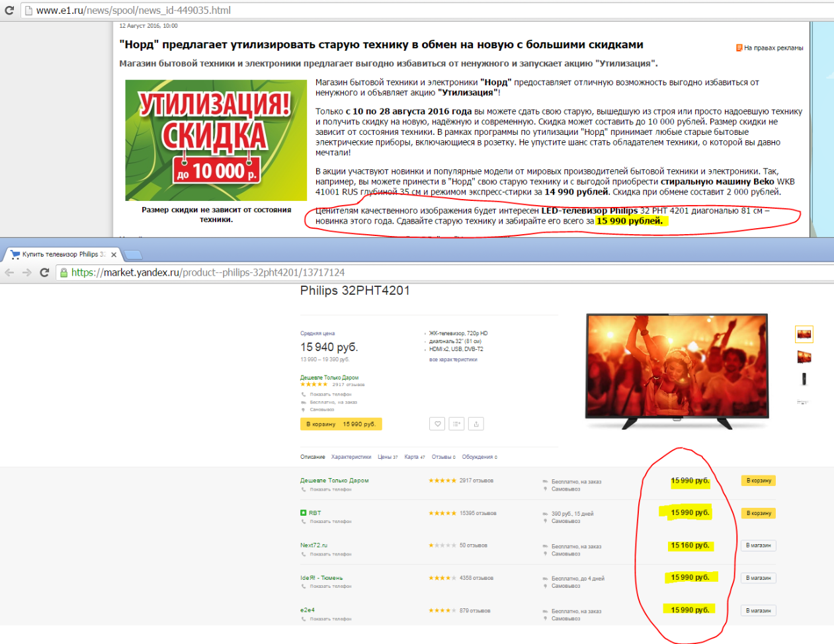Click the price range '13 990 – 19 390 руб.'
The image size is (834, 644).
[325, 360]
